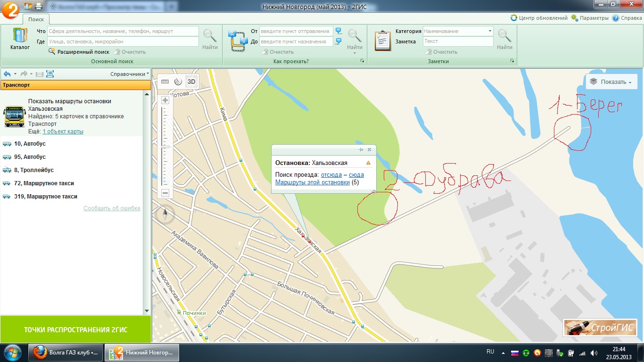Close the Хальзовская stop popup
Viewport: 644px width, 362px height.
[369, 149]
